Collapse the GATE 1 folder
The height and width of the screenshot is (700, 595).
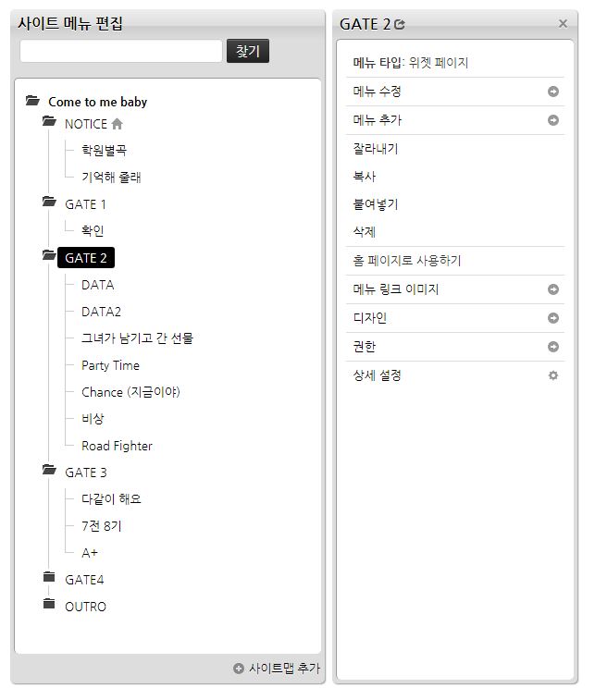[x=49, y=203]
